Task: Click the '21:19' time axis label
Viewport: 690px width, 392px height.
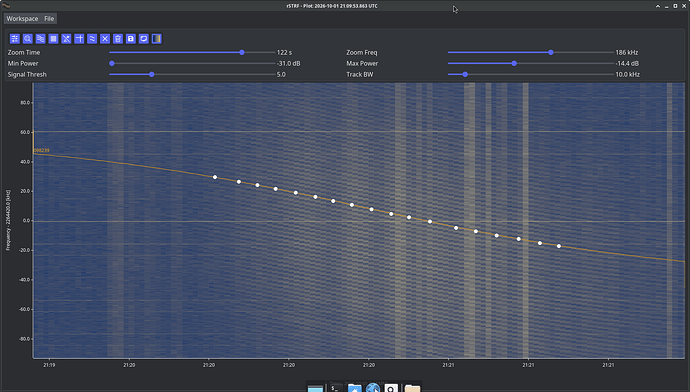Action: tap(49, 365)
